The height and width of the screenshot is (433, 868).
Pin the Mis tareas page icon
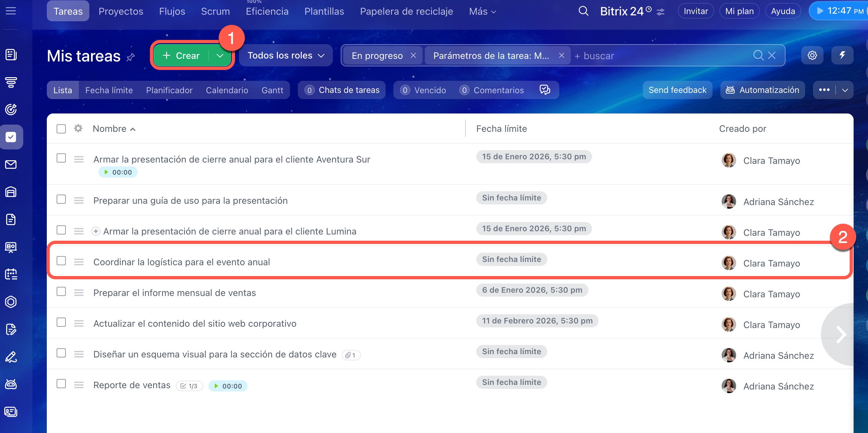(131, 57)
